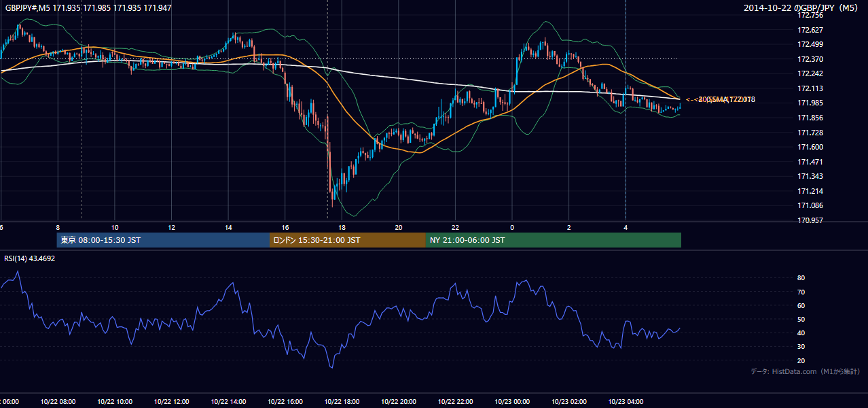Click price axis label 172.499
Viewport: 868px width, 408px height.
810,45
